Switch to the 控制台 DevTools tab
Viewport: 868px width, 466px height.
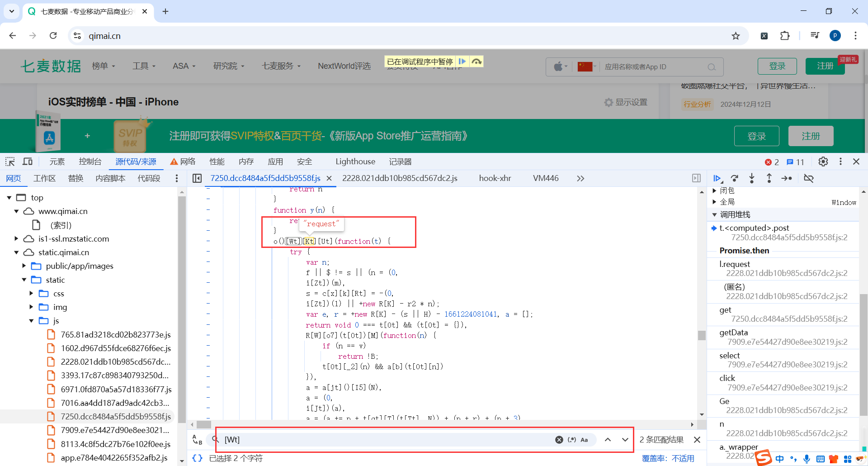pos(90,162)
